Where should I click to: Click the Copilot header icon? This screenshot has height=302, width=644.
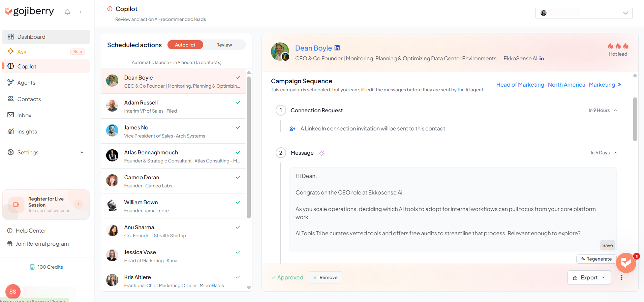[110, 9]
